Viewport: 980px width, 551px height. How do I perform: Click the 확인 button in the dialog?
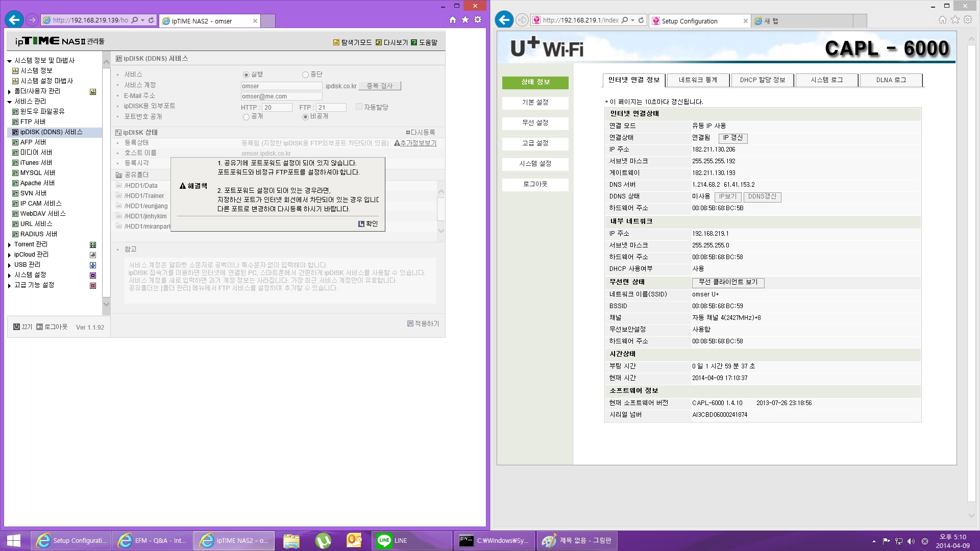[x=368, y=223]
